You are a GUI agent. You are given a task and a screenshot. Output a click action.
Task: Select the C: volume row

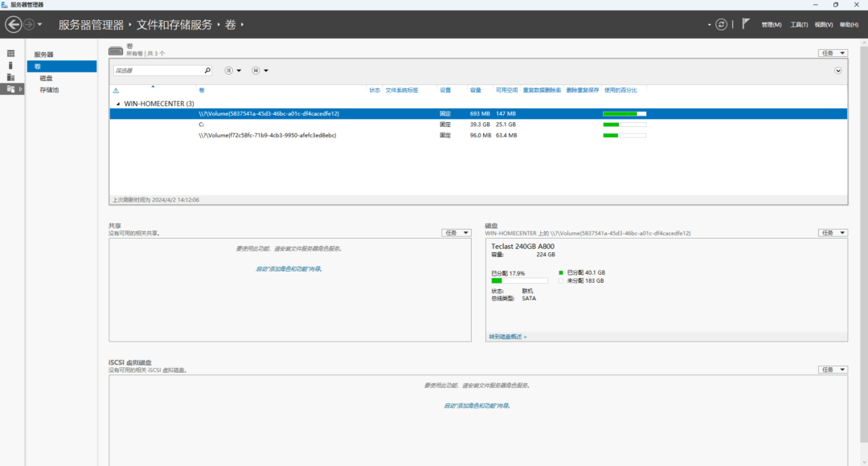pos(478,125)
